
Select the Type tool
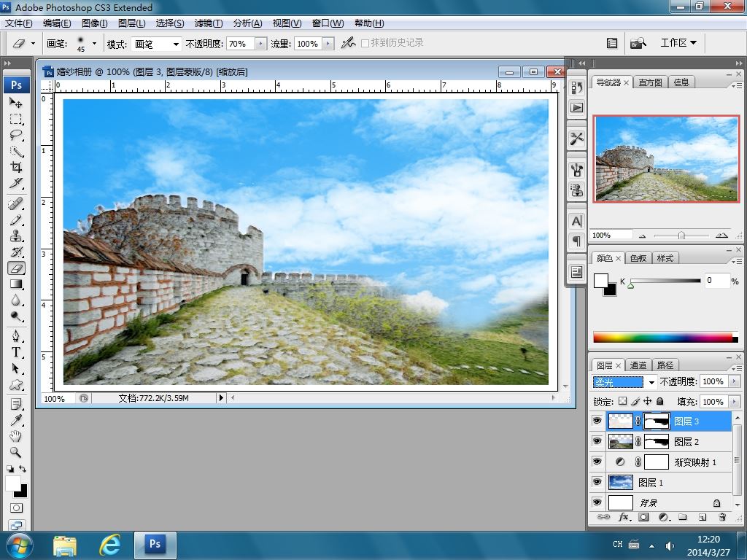[16, 352]
